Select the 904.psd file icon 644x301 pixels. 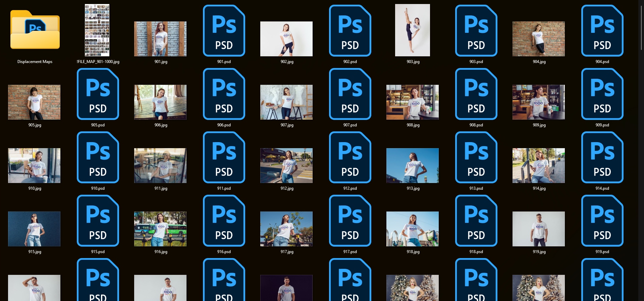click(x=602, y=31)
